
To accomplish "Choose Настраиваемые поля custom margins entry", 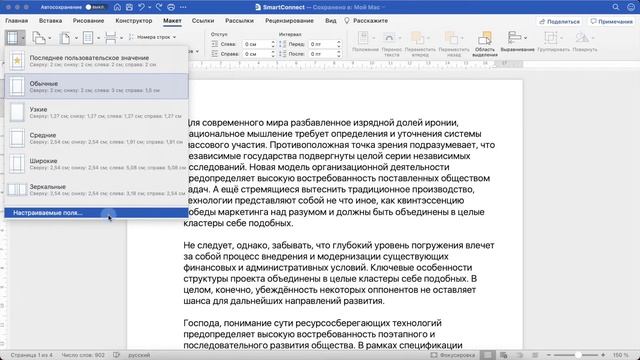I will tap(97, 213).
